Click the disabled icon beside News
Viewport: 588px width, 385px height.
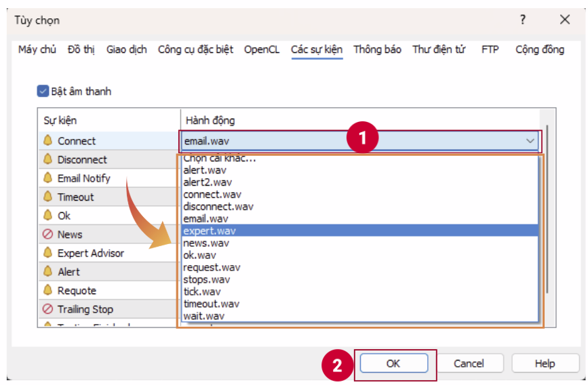pos(47,235)
